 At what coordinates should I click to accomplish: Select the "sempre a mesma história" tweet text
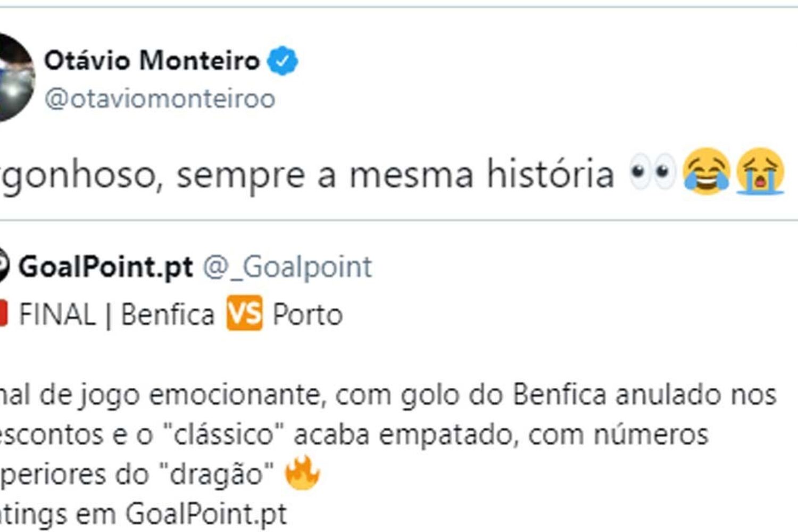395,174
